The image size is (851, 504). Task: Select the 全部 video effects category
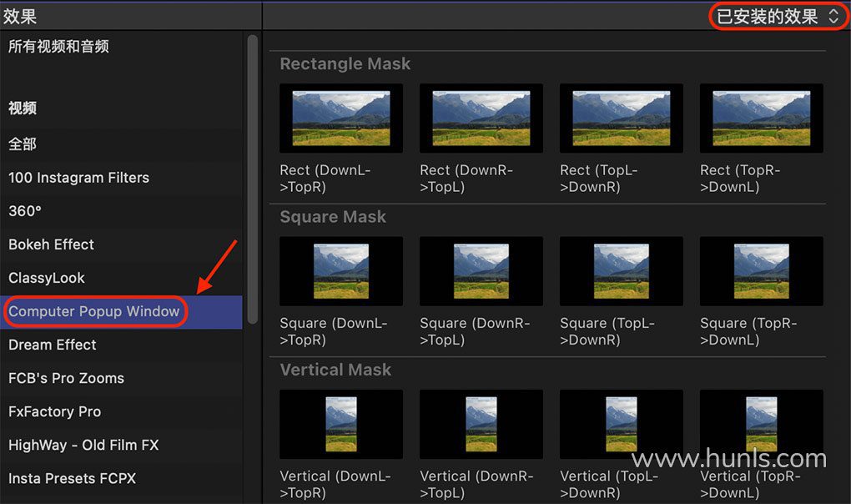(x=23, y=144)
